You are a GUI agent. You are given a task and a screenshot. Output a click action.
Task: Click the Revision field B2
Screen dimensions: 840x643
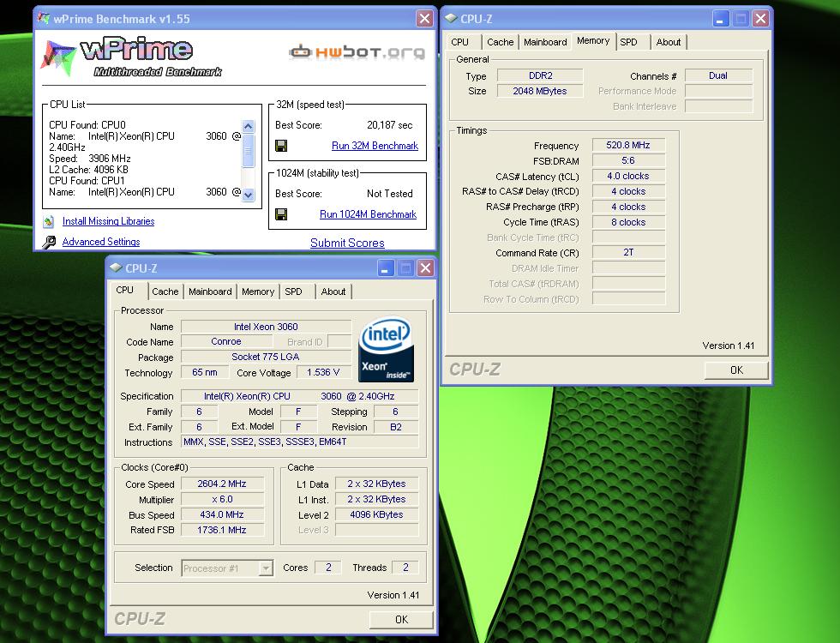tap(396, 427)
